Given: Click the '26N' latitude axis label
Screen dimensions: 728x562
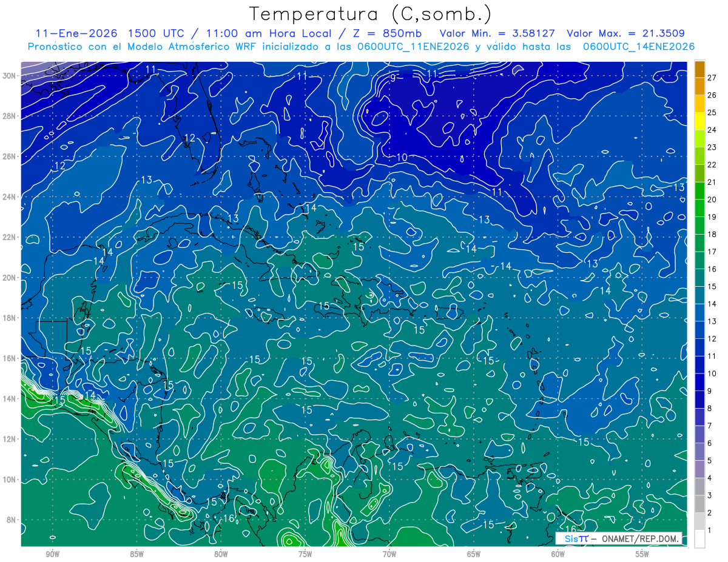Looking at the screenshot, I should (x=10, y=156).
